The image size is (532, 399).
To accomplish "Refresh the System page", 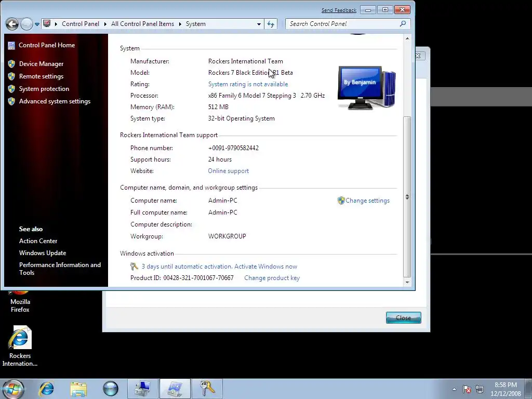I will point(271,24).
